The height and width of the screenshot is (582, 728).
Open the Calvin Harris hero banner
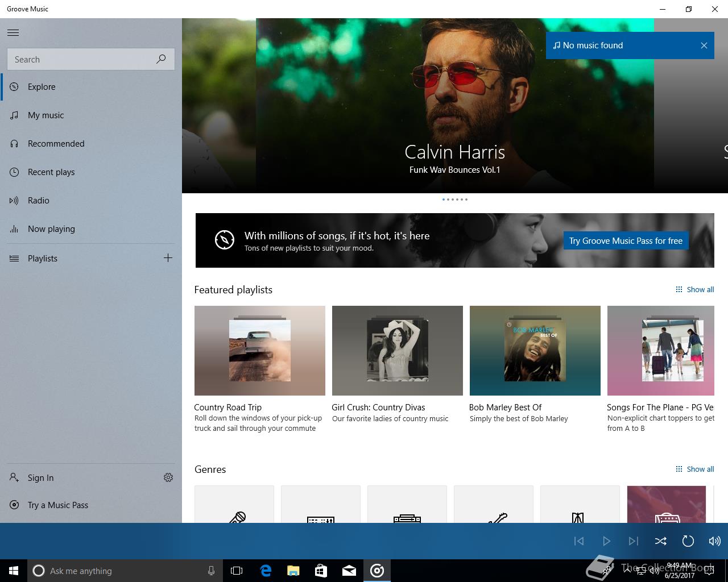coord(455,106)
